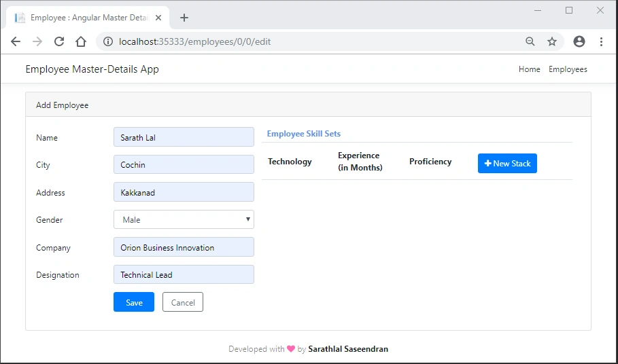Click the Name input field
This screenshot has height=364, width=618.
(184, 137)
